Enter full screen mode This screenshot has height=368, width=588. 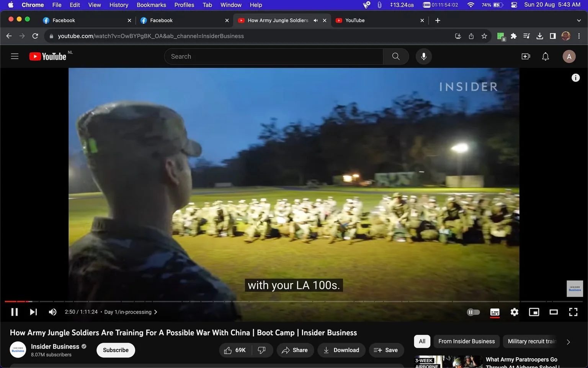point(573,312)
